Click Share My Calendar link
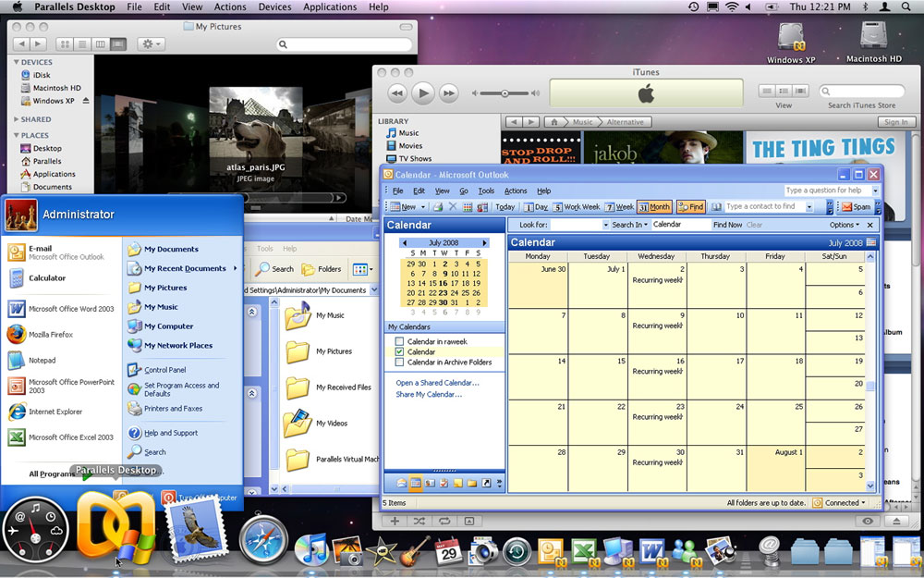The height and width of the screenshot is (578, 924). tap(429, 395)
